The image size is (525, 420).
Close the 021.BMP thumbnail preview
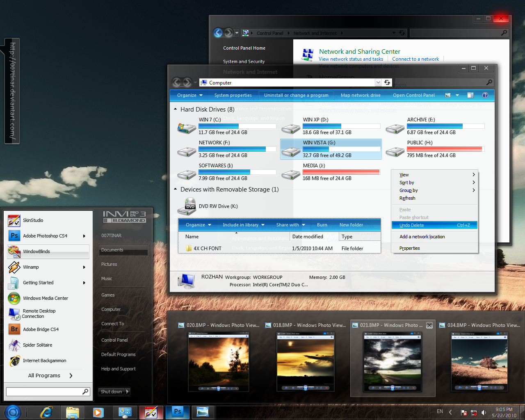pyautogui.click(x=429, y=325)
